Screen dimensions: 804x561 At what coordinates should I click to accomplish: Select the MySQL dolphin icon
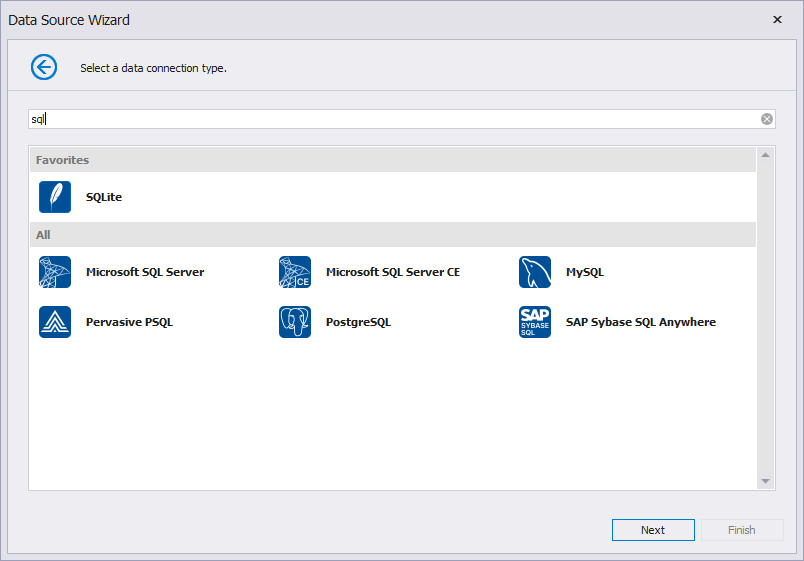(x=535, y=272)
